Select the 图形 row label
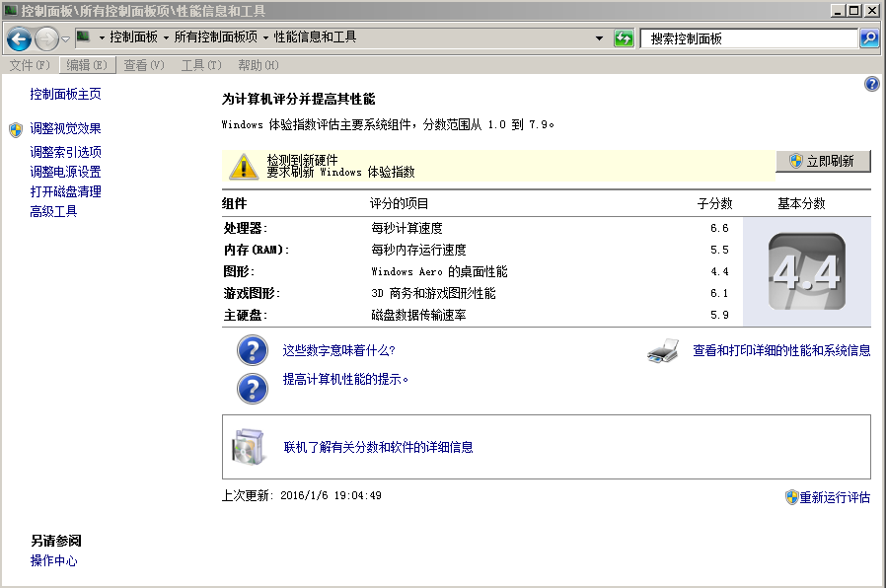 pos(239,271)
